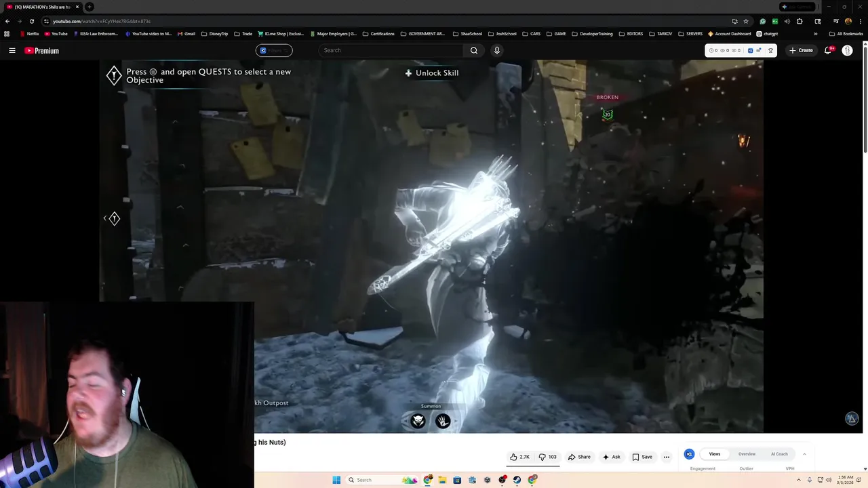The width and height of the screenshot is (868, 488).
Task: Reload the page
Action: pyautogui.click(x=31, y=21)
